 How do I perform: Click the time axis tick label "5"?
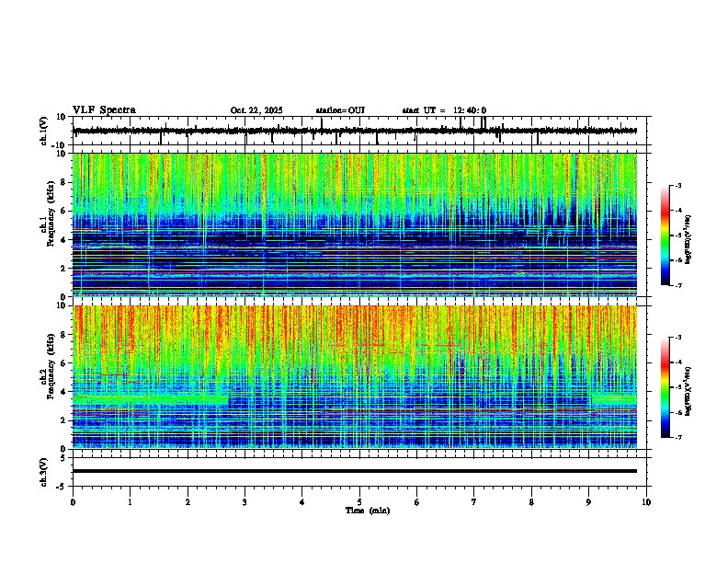[x=359, y=502]
